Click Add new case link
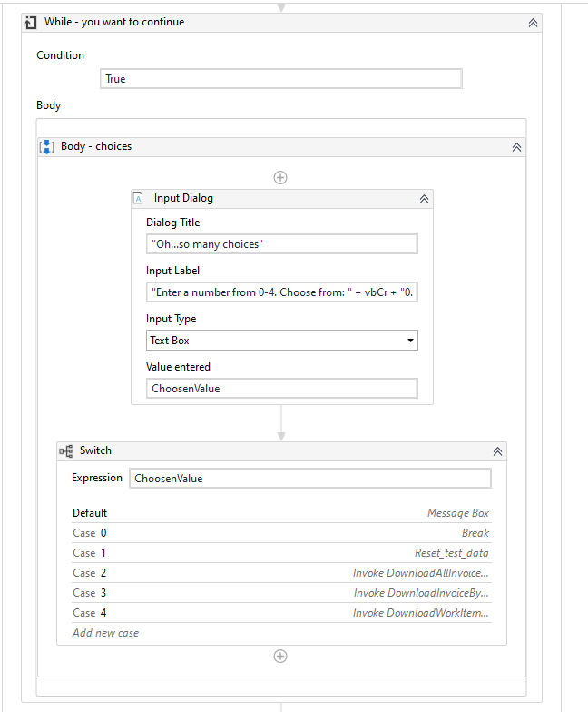Screen dimensions: 588x712 click(106, 633)
